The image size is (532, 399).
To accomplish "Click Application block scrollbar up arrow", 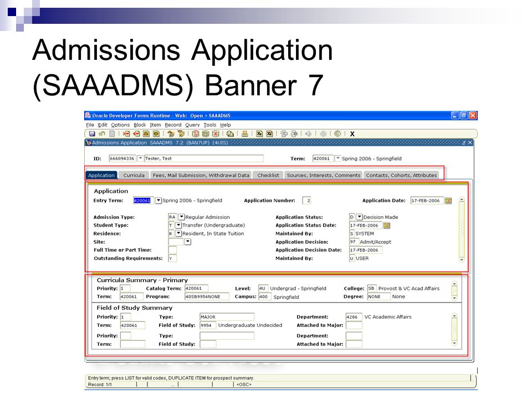I will pyautogui.click(x=462, y=199).
